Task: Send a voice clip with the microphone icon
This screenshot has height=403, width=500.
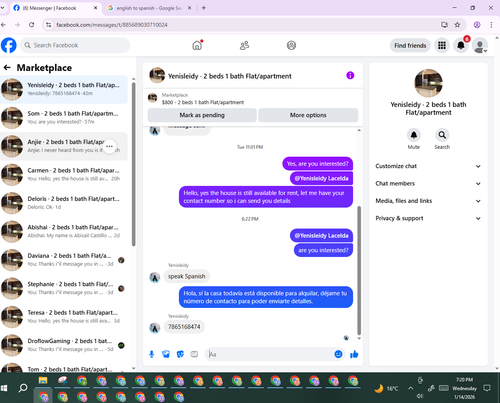Action: click(152, 354)
